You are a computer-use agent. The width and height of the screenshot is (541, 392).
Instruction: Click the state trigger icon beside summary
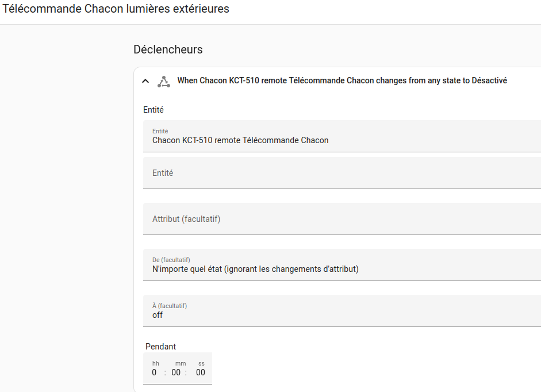click(164, 82)
